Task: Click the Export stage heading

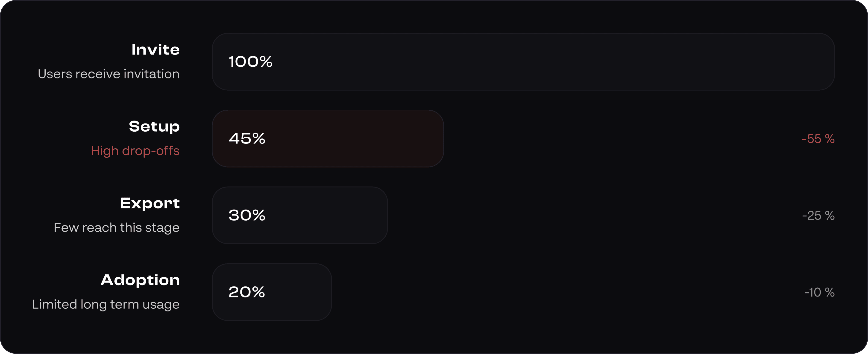Action: click(150, 203)
